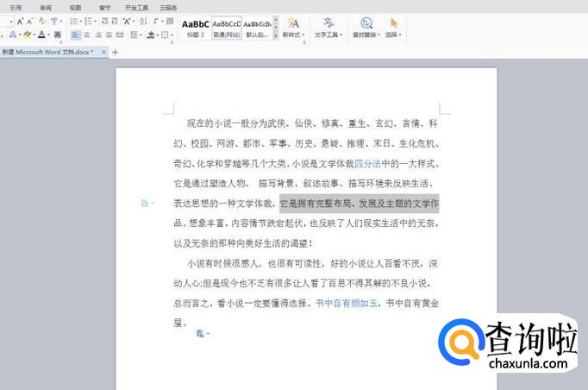Increase paragraph indent
Screen dimensions: 588x390
(115, 22)
